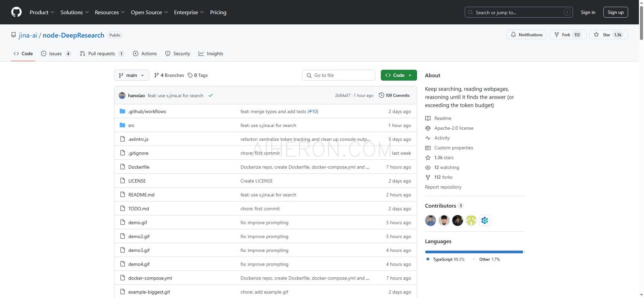This screenshot has width=644, height=298.
Task: Open the LICENSE file
Action: click(x=137, y=181)
